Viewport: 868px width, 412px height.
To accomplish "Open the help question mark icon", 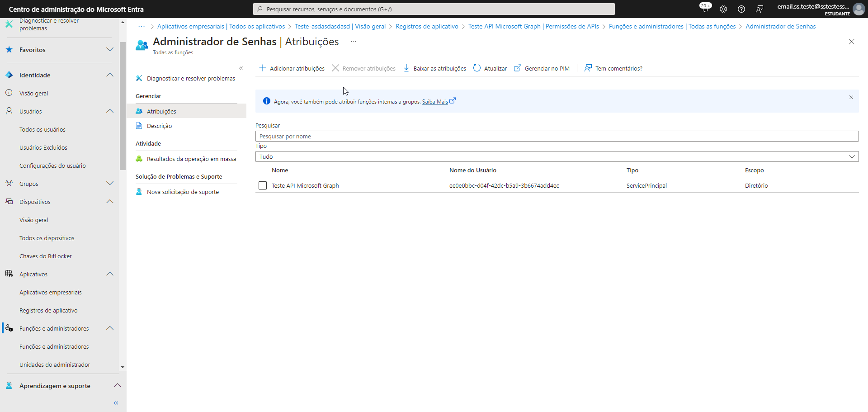I will pos(741,9).
